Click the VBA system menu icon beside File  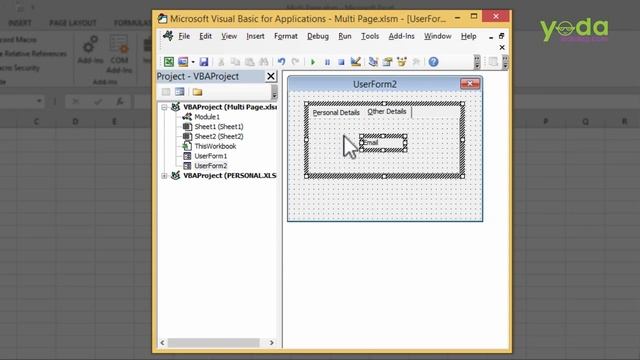point(168,36)
